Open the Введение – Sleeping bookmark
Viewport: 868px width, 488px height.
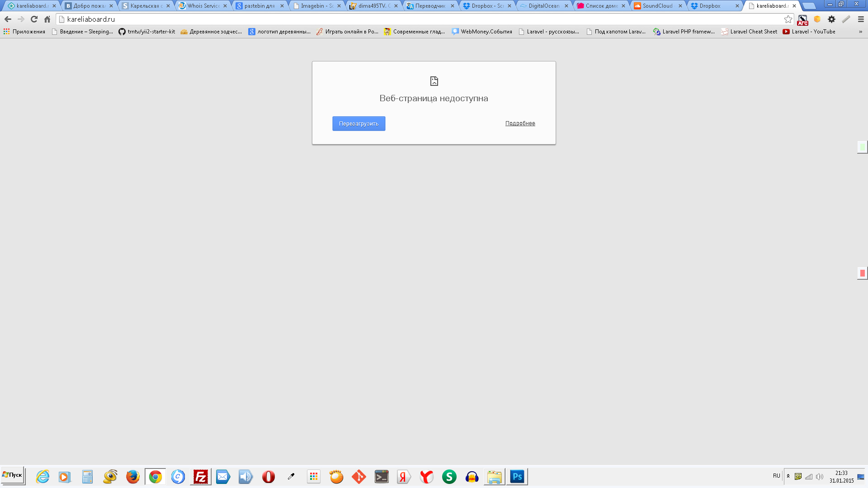[82, 32]
